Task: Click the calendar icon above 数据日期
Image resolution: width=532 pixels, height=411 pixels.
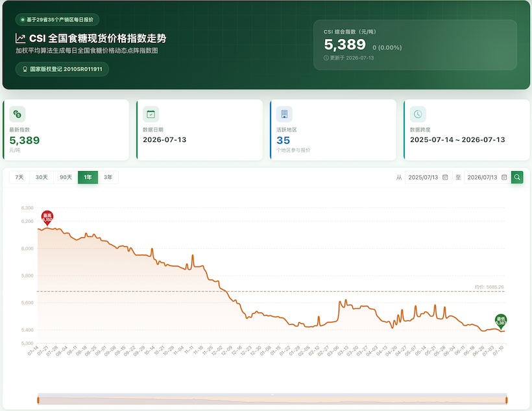Action: (x=151, y=114)
